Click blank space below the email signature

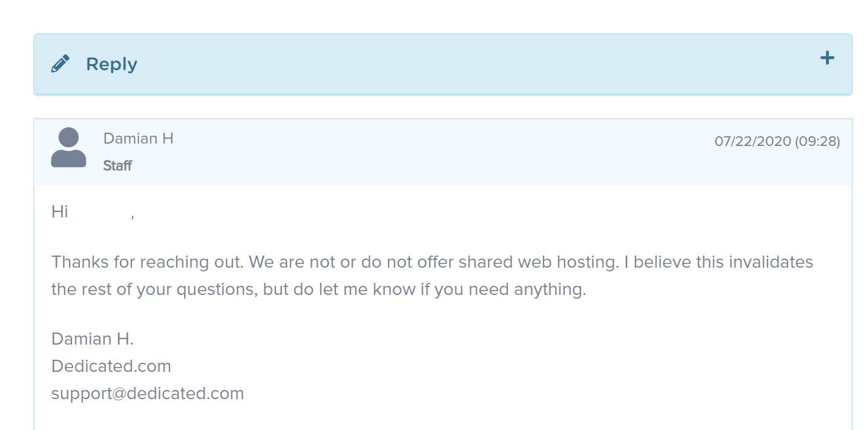tap(442, 418)
